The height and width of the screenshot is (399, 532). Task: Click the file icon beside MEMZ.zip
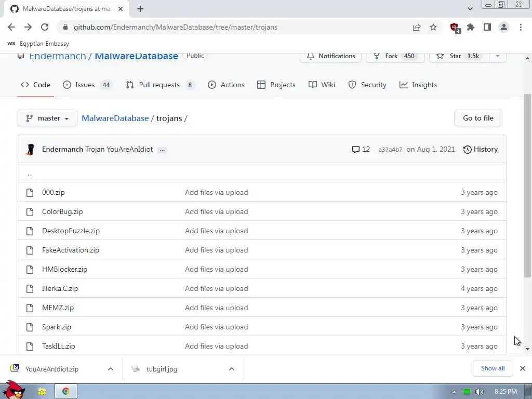30,308
